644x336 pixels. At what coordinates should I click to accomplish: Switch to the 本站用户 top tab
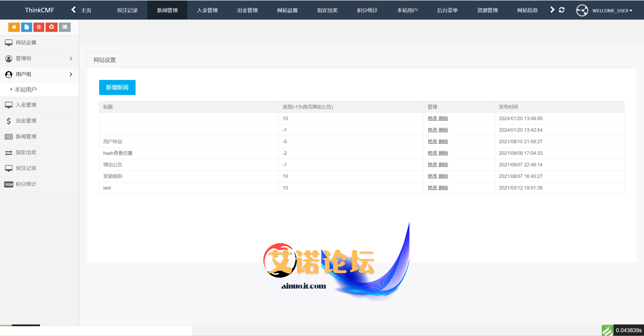click(x=407, y=10)
